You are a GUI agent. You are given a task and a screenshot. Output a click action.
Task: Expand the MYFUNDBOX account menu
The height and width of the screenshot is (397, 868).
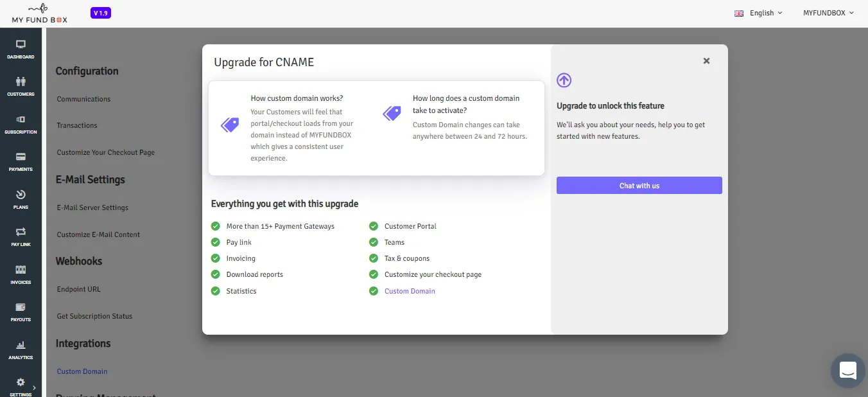829,13
